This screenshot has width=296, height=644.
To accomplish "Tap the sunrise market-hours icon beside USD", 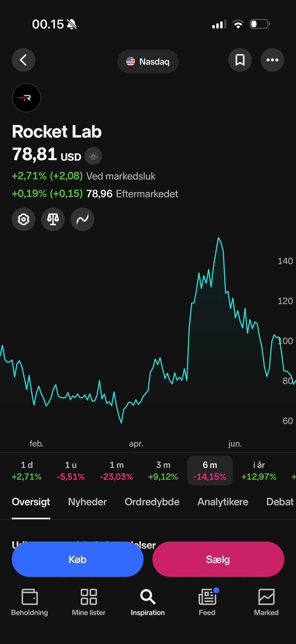I will (x=93, y=156).
